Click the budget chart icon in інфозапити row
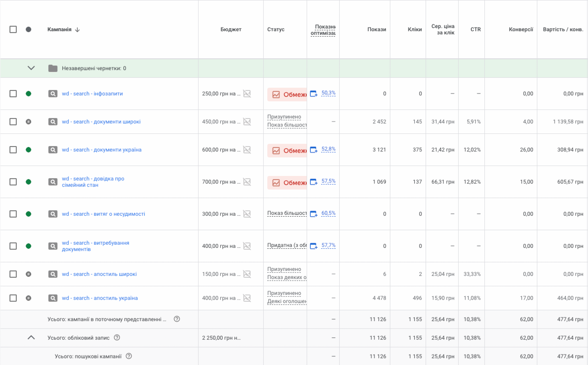 click(x=247, y=94)
